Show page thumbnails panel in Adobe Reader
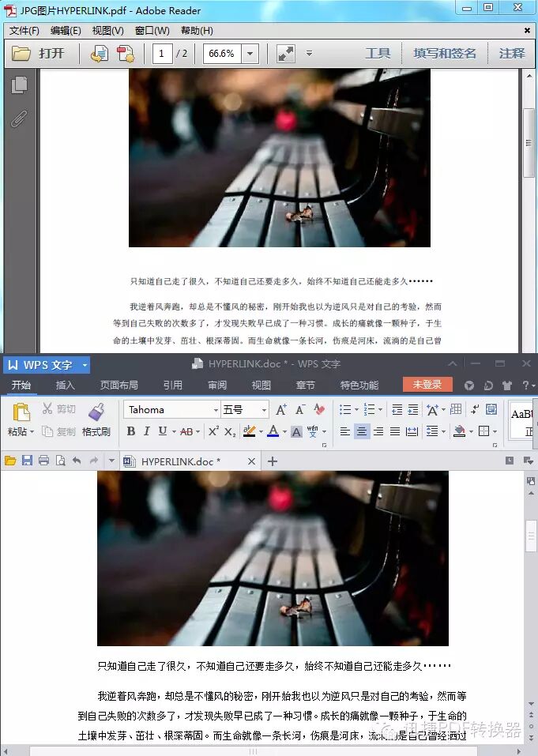Viewport: 538px width, 756px height. (x=19, y=85)
